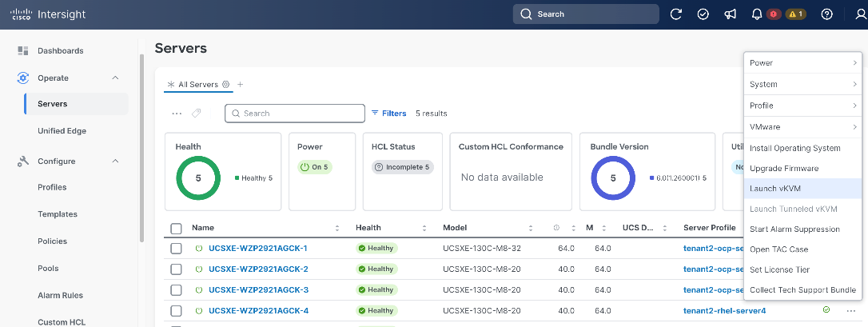Image resolution: width=868 pixels, height=327 pixels.
Task: Check the box for UCSXE-WZP2921AGCK-4
Action: tap(176, 311)
